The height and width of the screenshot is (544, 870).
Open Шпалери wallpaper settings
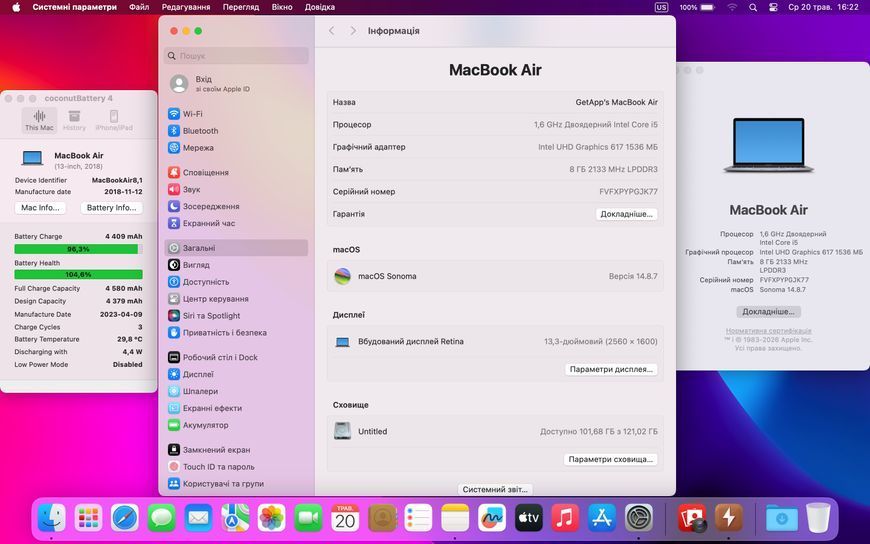[x=236, y=391]
